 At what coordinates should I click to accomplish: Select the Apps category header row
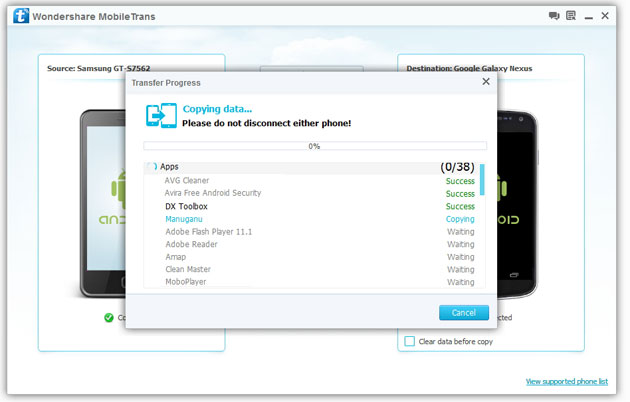(311, 167)
